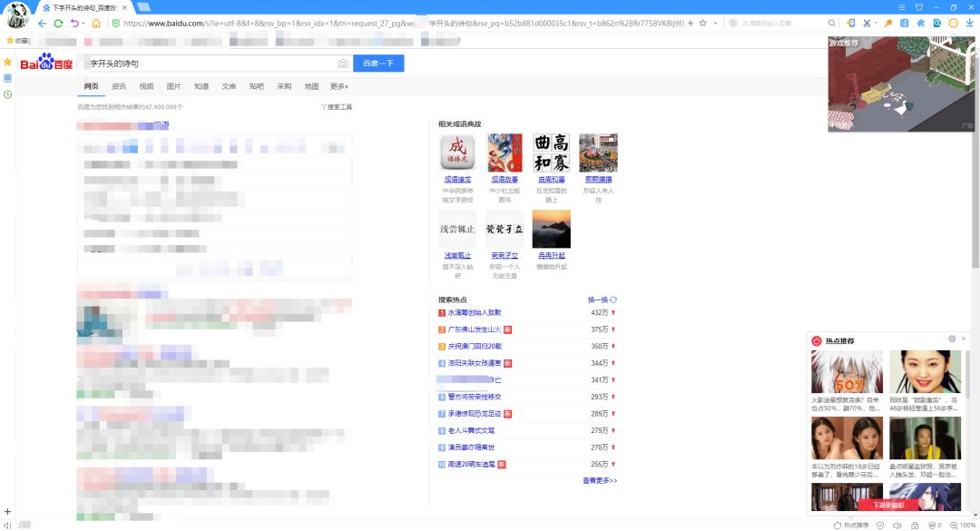Open hot search 老人斗舞式文骂

pyautogui.click(x=471, y=430)
